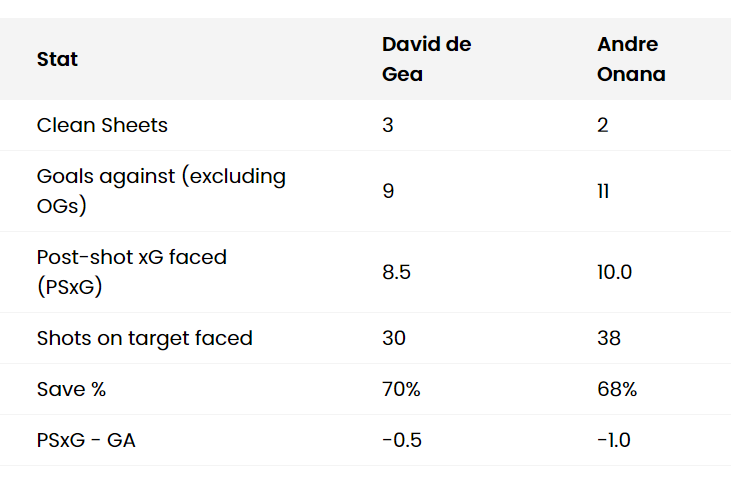Screen dimensions: 731x485
Task: Click shots on target value 30
Action: click(394, 338)
